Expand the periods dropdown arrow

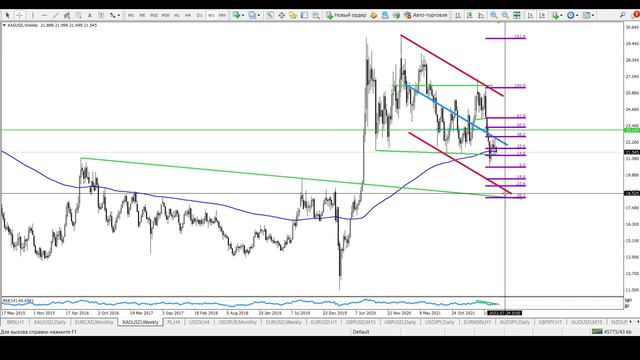[577, 16]
